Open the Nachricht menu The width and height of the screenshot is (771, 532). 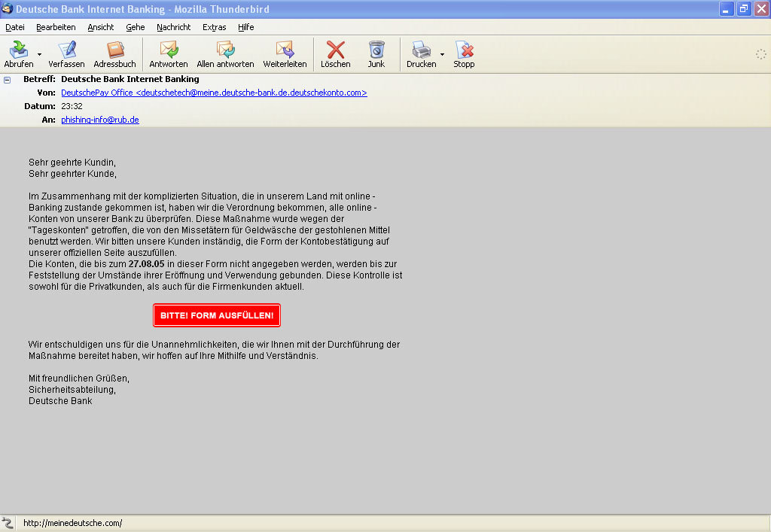click(174, 27)
